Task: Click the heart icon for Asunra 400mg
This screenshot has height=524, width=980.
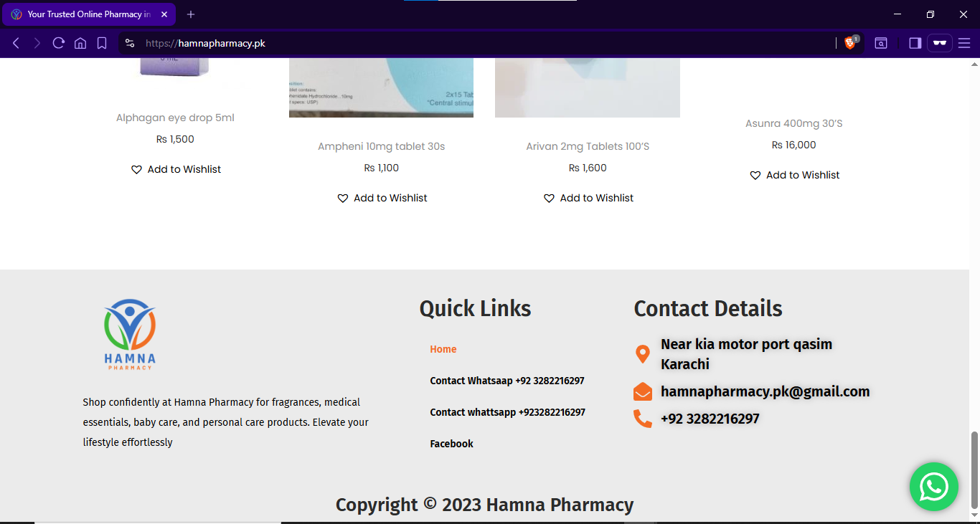Action: 755,176
